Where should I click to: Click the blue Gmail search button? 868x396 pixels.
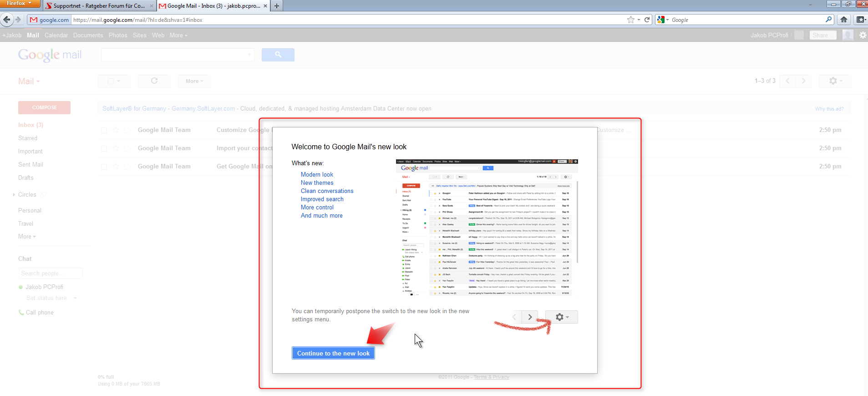click(x=278, y=55)
